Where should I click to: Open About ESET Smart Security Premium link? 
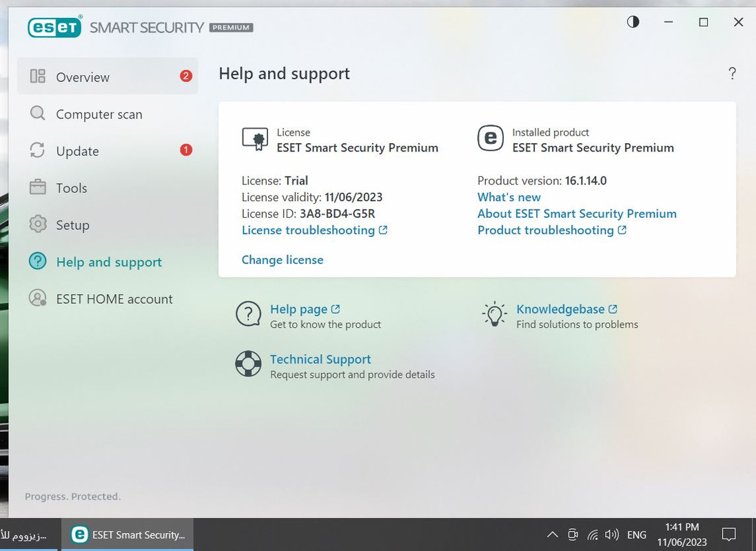point(577,214)
